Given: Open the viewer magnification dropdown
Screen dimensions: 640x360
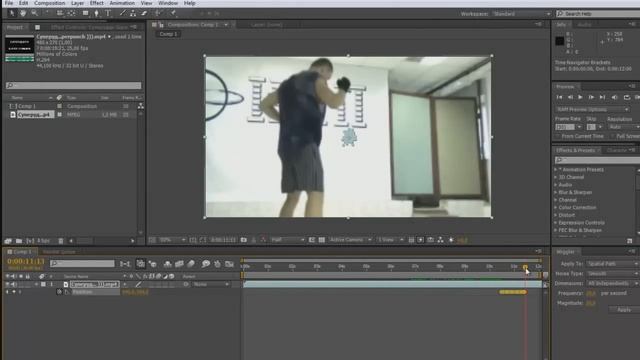Looking at the screenshot, I should click(x=172, y=240).
